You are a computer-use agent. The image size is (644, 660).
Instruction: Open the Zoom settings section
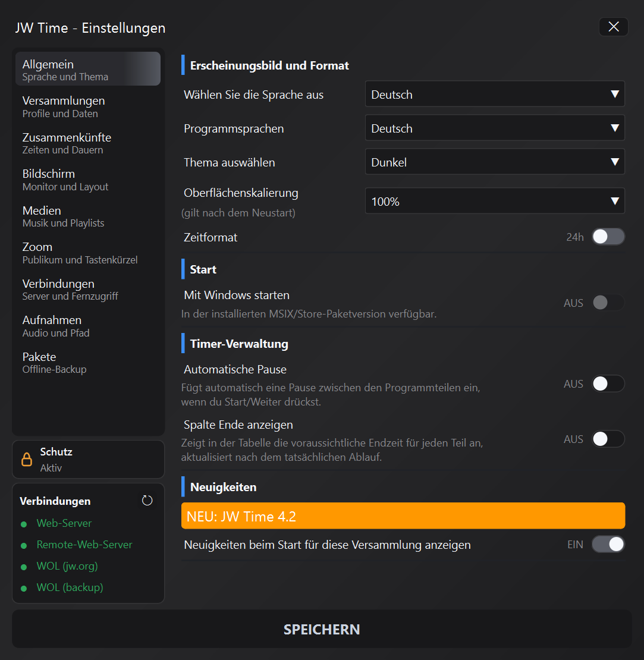pyautogui.click(x=88, y=253)
